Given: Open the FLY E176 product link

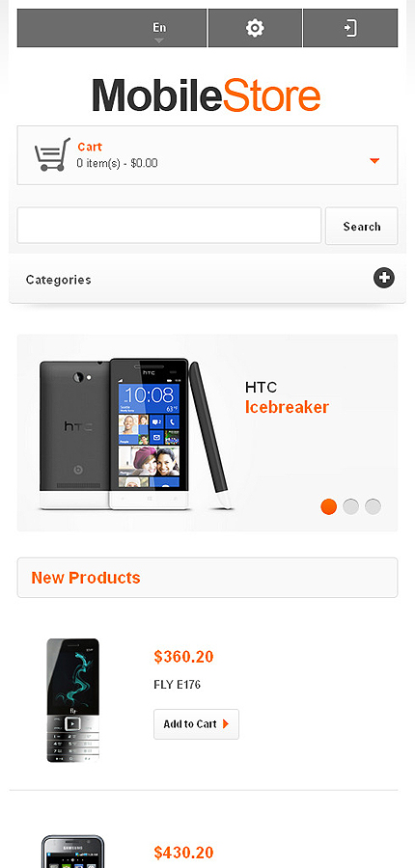Looking at the screenshot, I should click(x=177, y=685).
